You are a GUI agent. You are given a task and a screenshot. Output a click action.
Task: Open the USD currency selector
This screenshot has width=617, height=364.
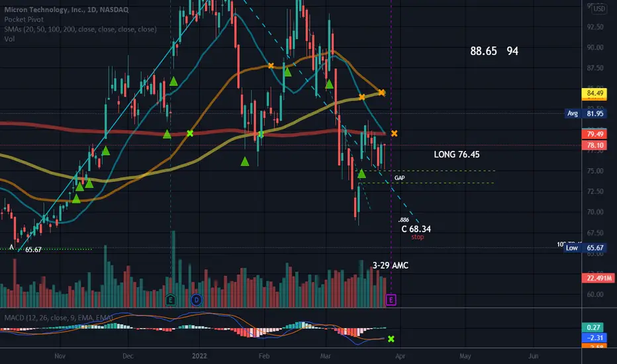[599, 9]
